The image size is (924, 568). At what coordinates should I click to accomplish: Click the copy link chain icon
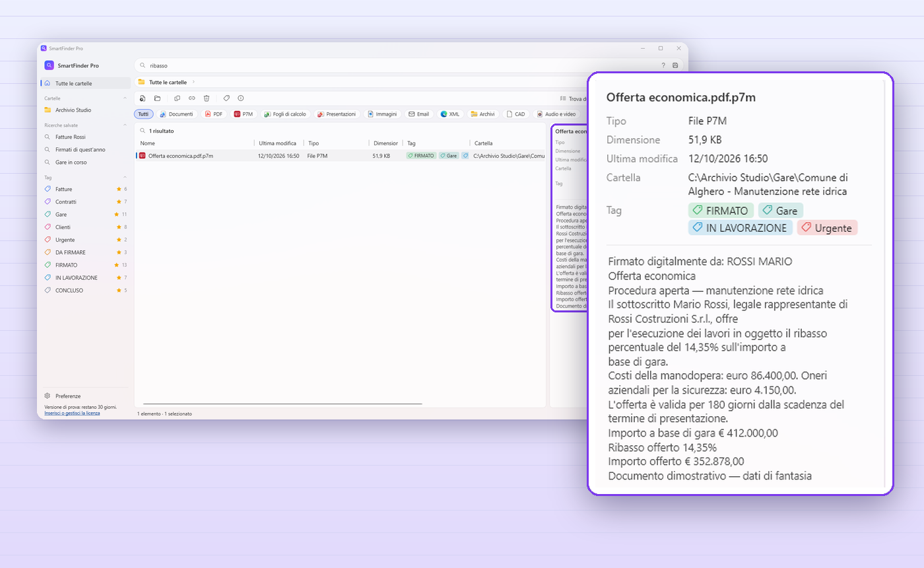(192, 98)
